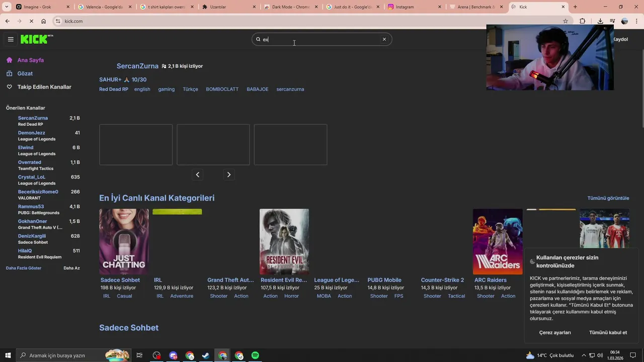Open Grand Theft Auto category title
The height and width of the screenshot is (362, 644).
[230, 280]
